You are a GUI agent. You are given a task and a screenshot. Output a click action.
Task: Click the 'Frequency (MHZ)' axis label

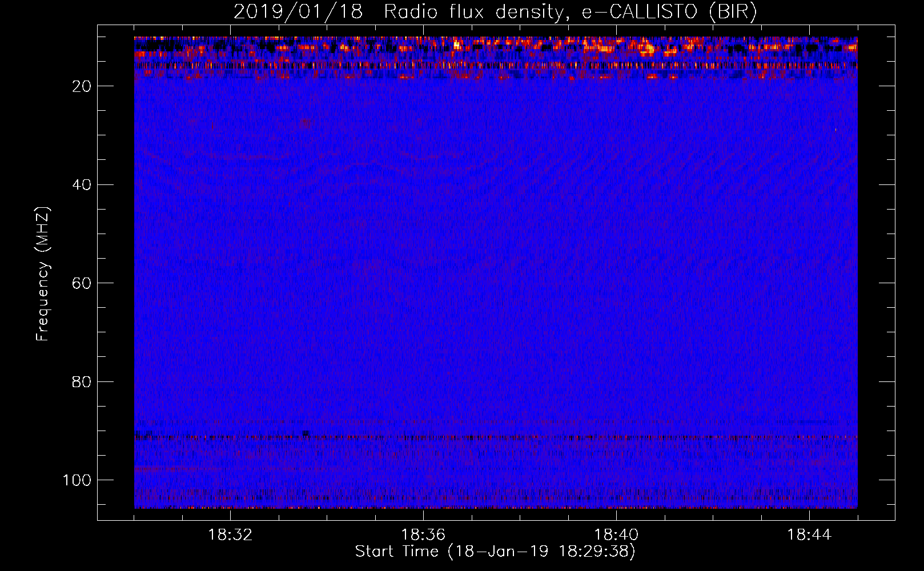click(x=43, y=274)
